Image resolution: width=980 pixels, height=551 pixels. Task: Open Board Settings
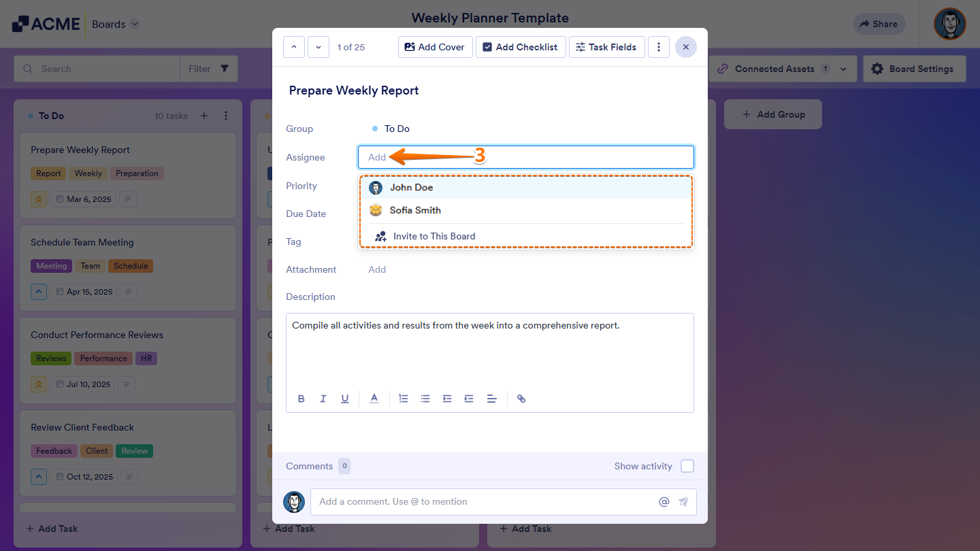(914, 68)
